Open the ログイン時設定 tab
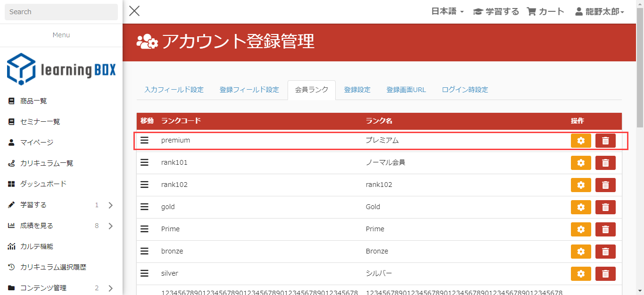Screen dimensions: 644x295 pyautogui.click(x=464, y=90)
